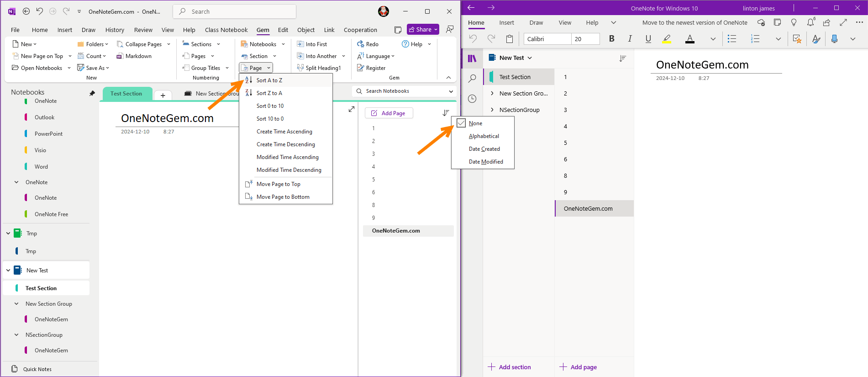Apply the font color swatch
This screenshot has width=868, height=377.
[x=690, y=39]
